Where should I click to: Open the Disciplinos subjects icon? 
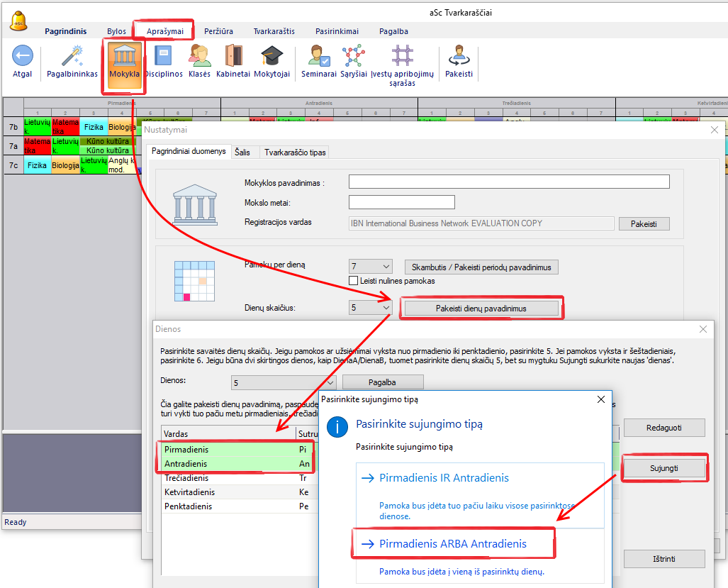(x=164, y=56)
